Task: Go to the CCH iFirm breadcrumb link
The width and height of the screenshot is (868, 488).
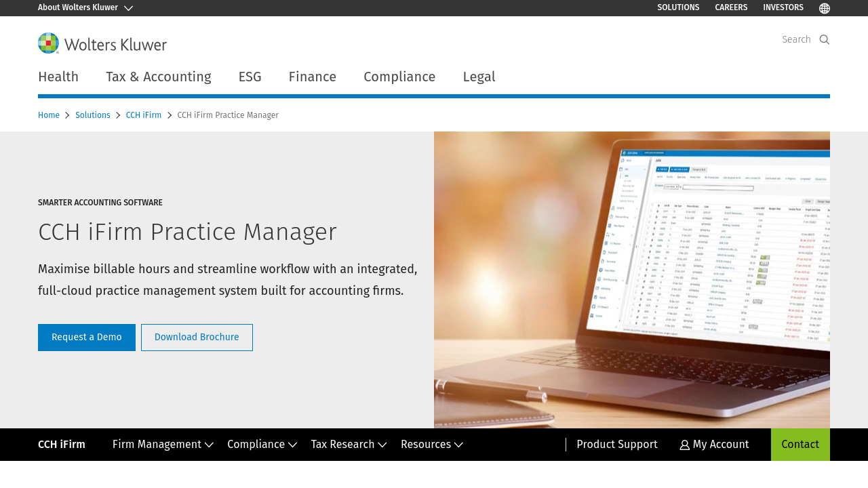Action: point(144,115)
